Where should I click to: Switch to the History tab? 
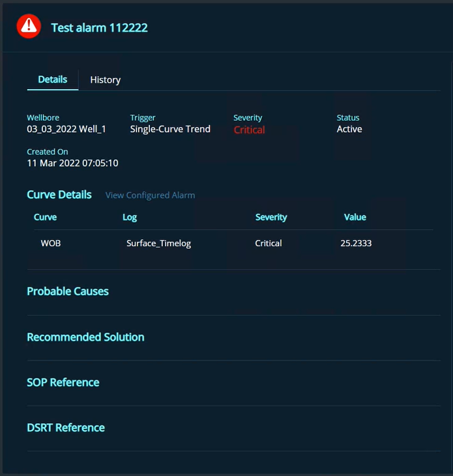point(105,79)
